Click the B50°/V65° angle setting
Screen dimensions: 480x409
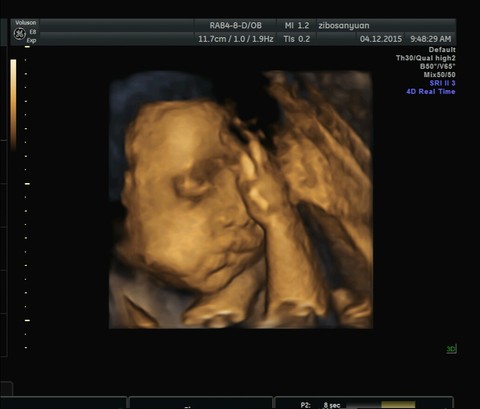click(x=437, y=66)
